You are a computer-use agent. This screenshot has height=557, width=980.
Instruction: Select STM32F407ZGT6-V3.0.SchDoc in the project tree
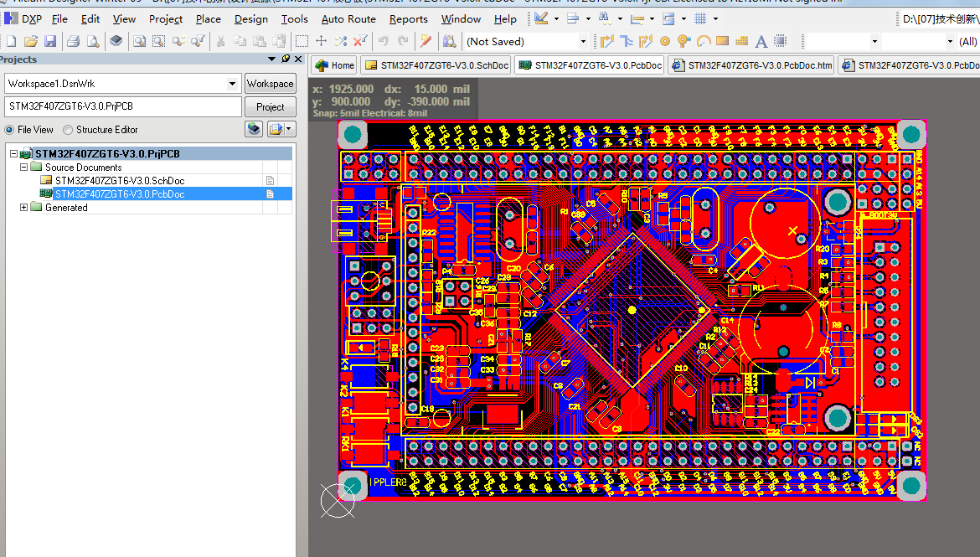(120, 181)
